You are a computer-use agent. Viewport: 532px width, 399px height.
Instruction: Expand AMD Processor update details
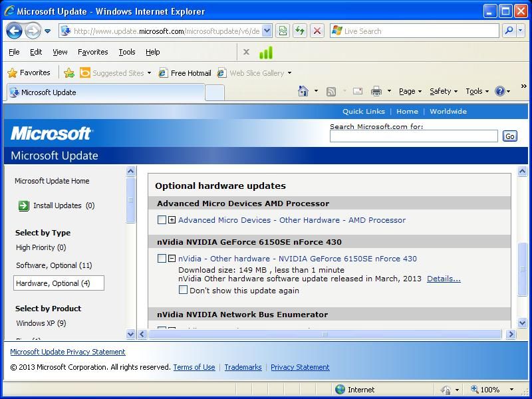pyautogui.click(x=172, y=220)
